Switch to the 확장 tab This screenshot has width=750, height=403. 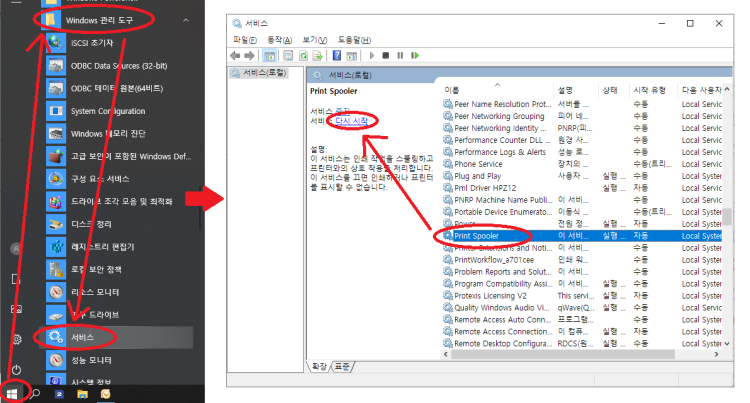point(319,366)
